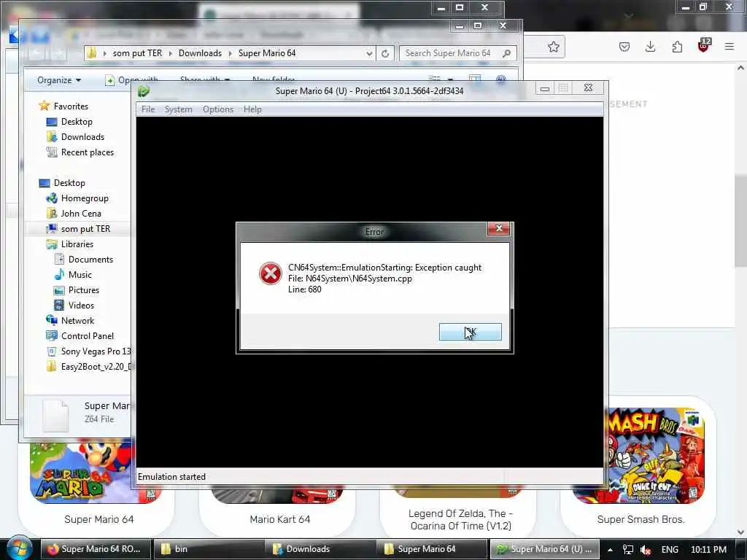Click uBlock Origin shield icon
Screen dimensions: 747x560
pos(704,46)
